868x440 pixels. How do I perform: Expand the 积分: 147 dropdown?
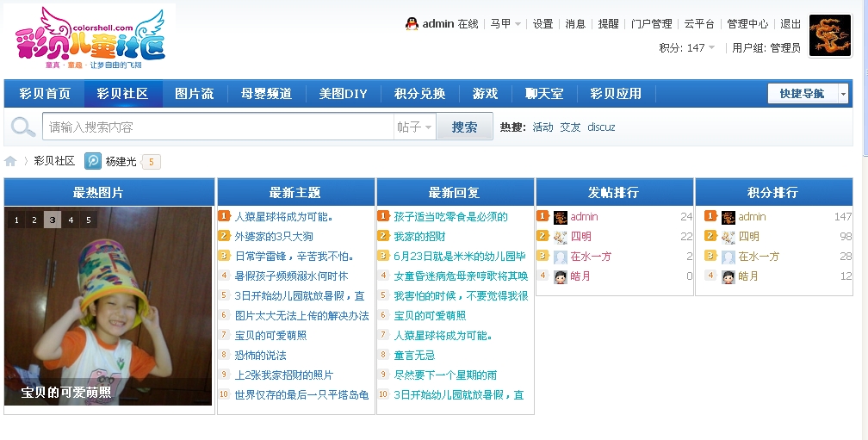coord(686,48)
